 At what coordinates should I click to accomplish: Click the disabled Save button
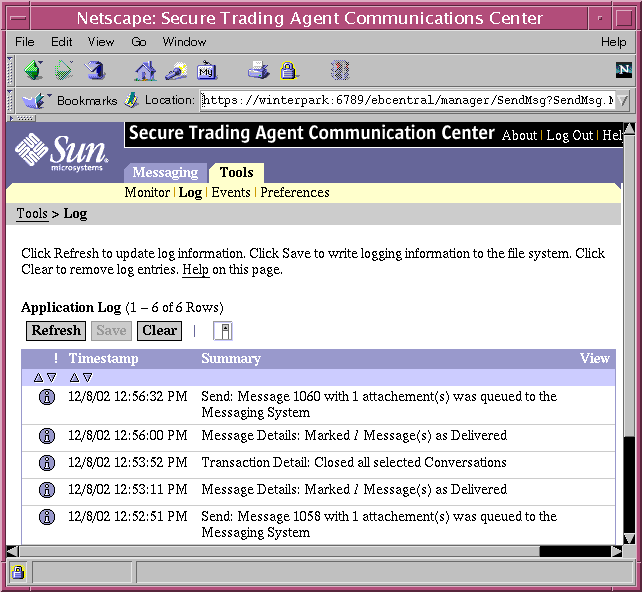pyautogui.click(x=111, y=331)
